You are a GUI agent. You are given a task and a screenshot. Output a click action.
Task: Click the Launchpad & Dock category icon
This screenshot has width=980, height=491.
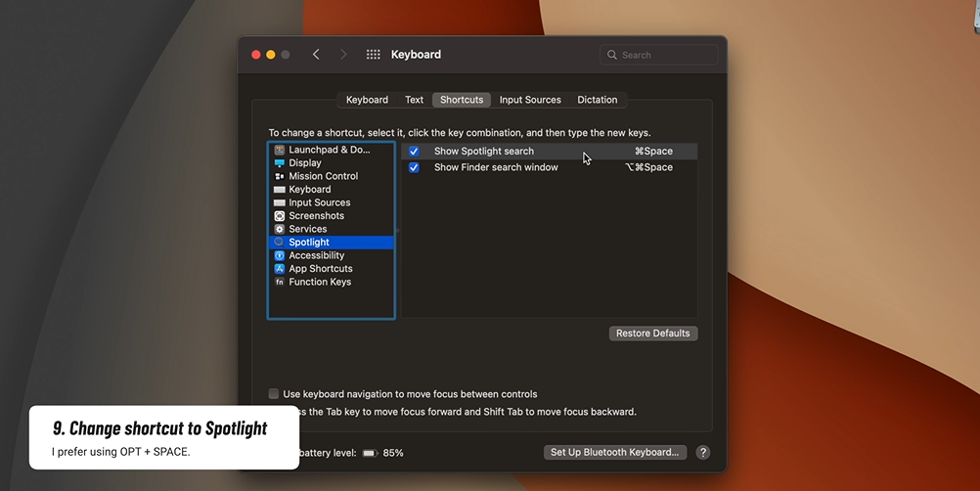click(280, 150)
